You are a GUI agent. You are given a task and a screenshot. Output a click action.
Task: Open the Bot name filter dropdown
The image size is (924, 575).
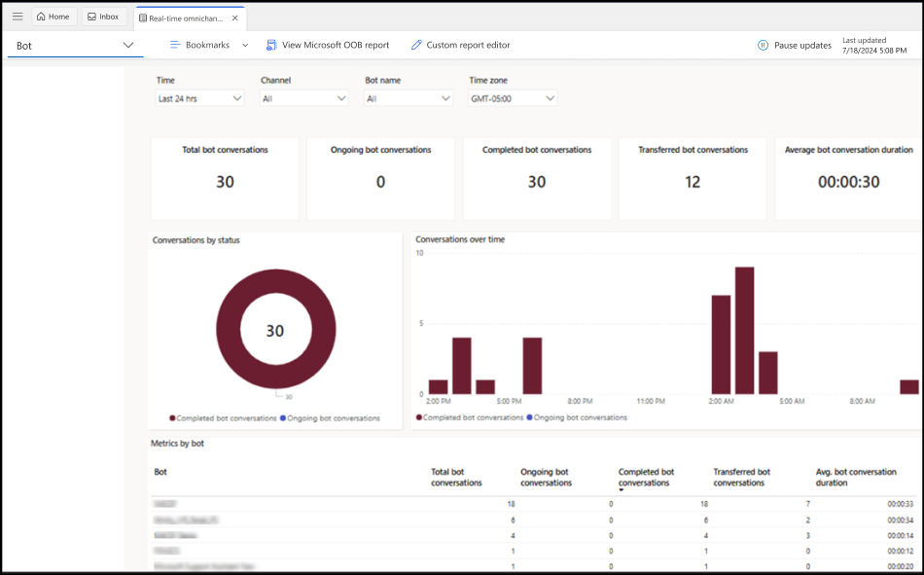(x=408, y=98)
